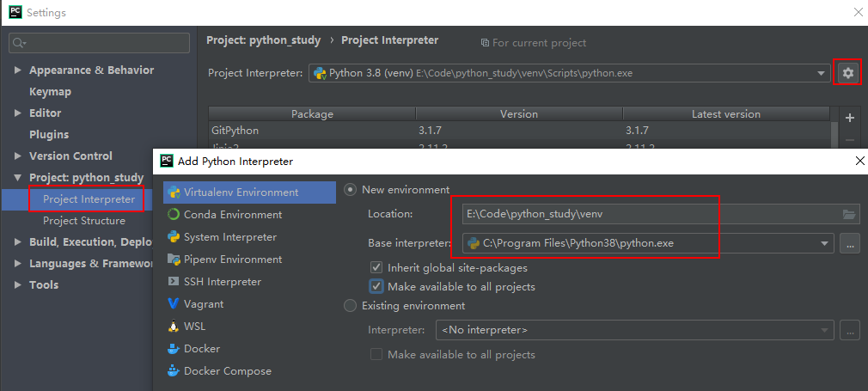Open the interpreter gear settings menu
This screenshot has width=868, height=391.
848,72
